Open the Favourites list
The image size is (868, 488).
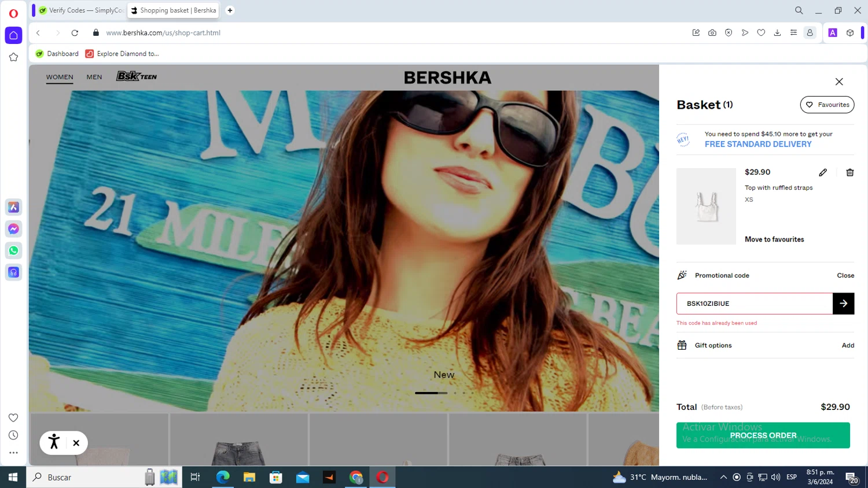pos(827,105)
